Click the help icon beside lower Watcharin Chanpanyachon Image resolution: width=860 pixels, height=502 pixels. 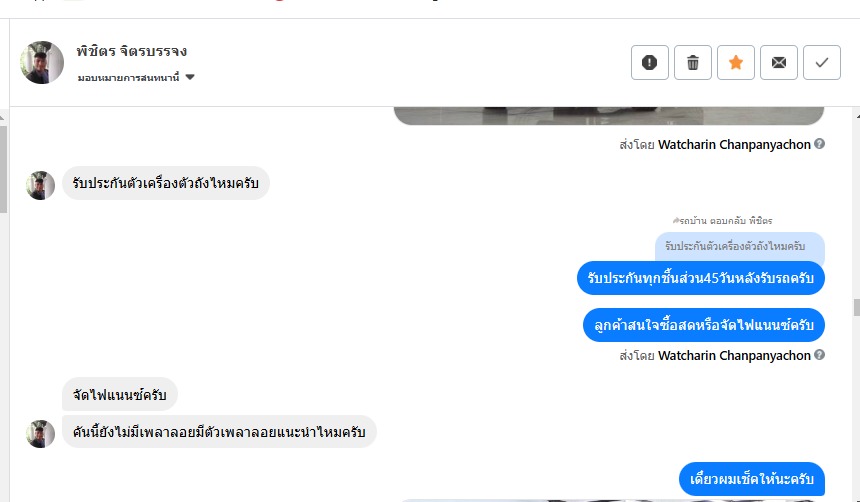pyautogui.click(x=819, y=355)
